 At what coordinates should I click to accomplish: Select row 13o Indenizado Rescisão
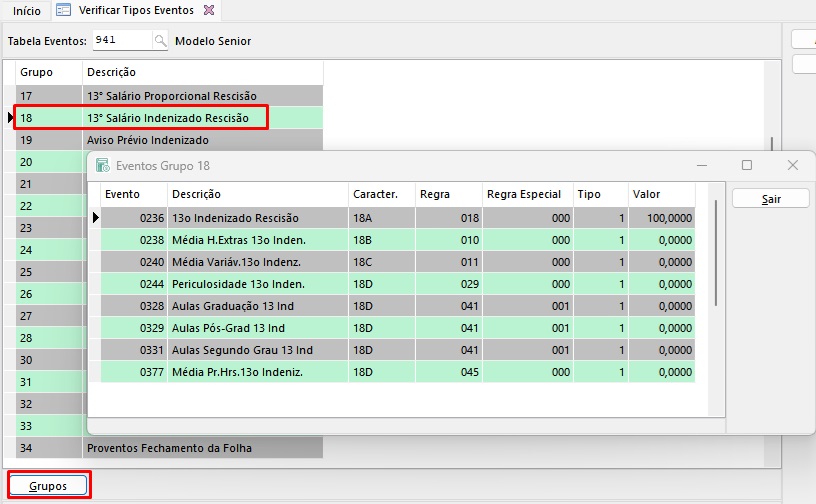pos(398,218)
